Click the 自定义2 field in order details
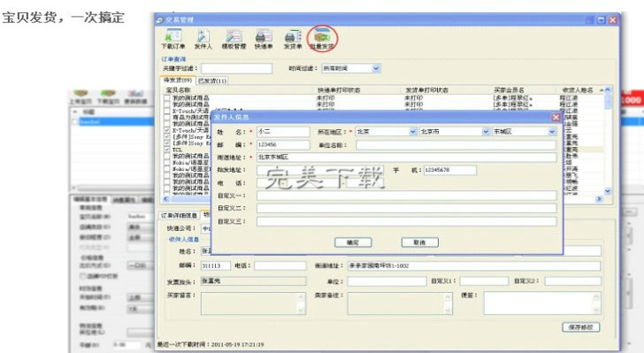 573,281
